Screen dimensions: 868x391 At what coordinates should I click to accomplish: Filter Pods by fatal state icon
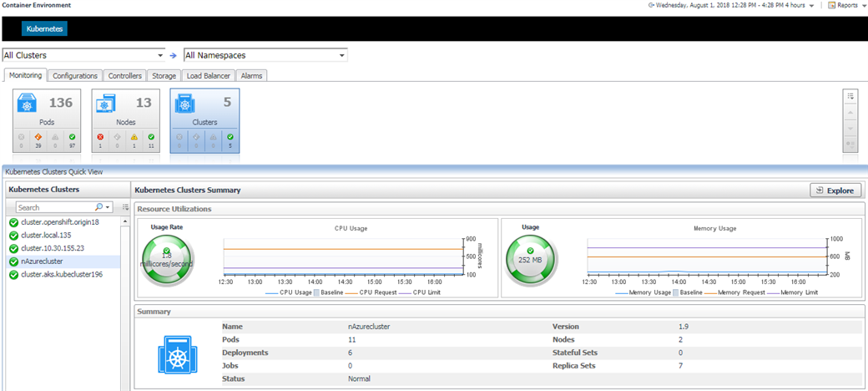pos(21,137)
